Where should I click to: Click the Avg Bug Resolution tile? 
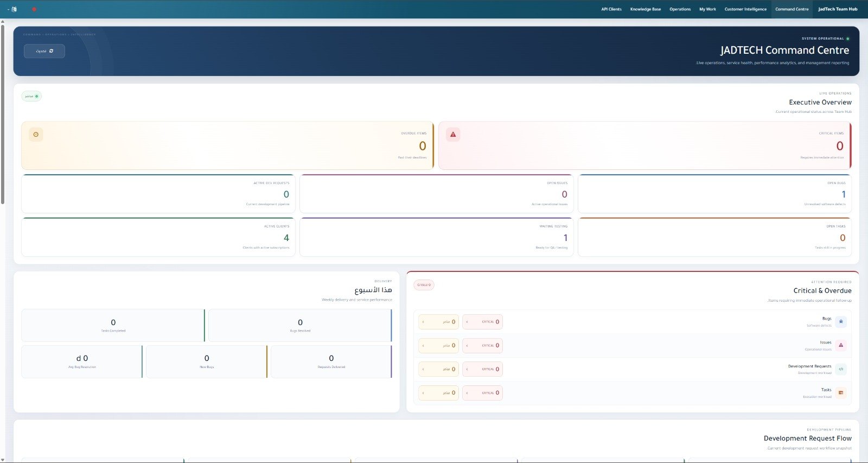tap(82, 361)
